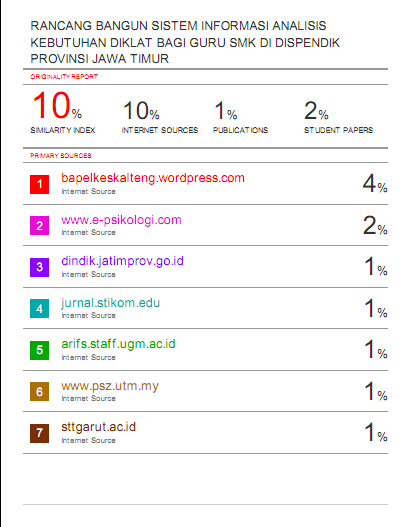Click the teal source number 4 badge

(39, 309)
